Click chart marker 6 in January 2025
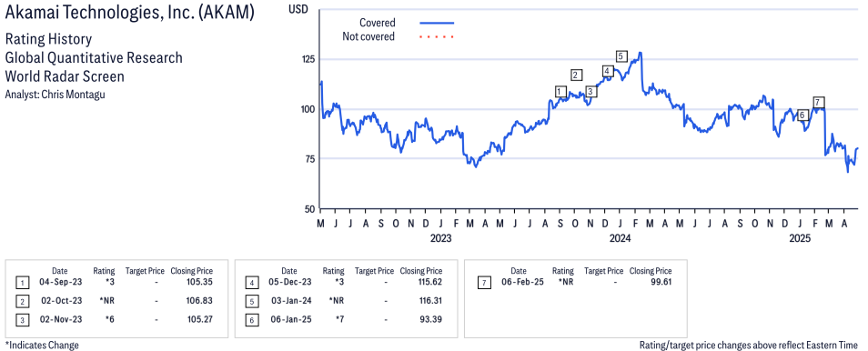This screenshot has height=351, width=868. click(x=802, y=115)
